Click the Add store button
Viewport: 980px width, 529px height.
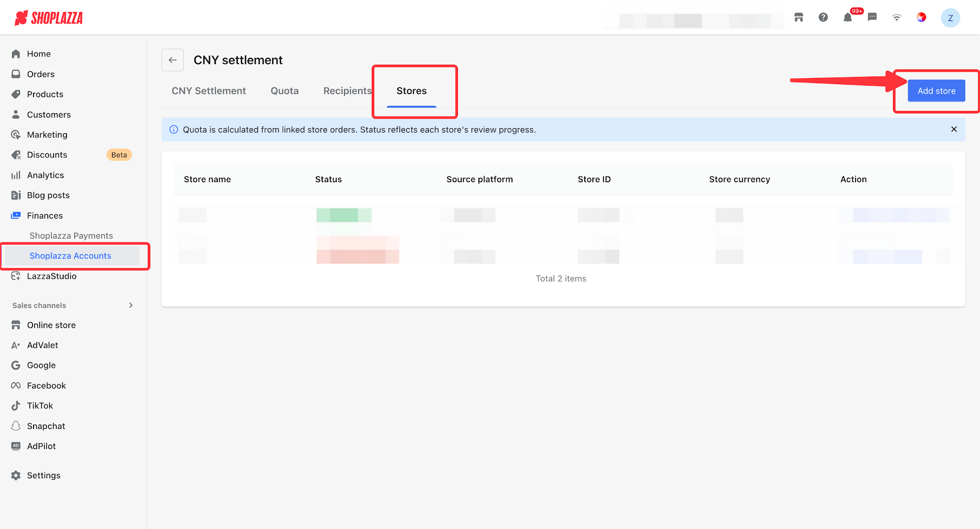(936, 91)
